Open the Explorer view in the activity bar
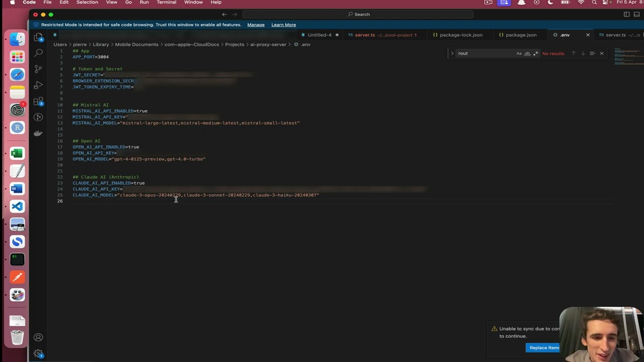Viewport: 644px width, 362px height. tap(38, 37)
